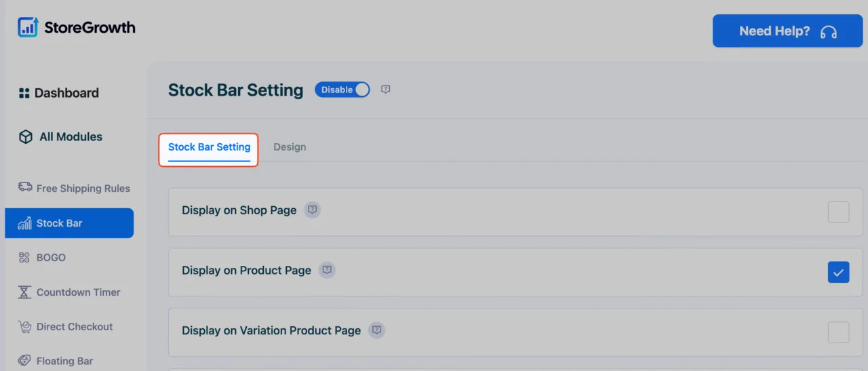Click the Need Help? button
Image resolution: width=868 pixels, height=371 pixels.
point(787,31)
